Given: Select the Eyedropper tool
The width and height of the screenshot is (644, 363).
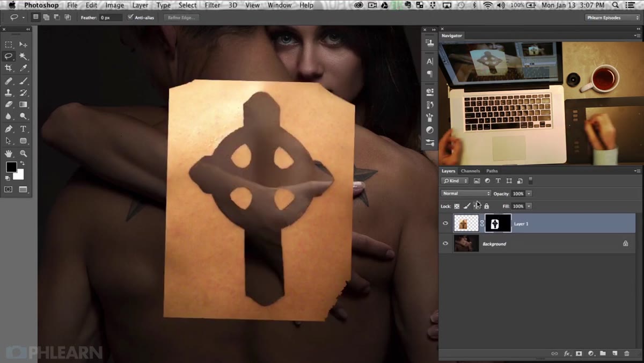Looking at the screenshot, I should (23, 68).
